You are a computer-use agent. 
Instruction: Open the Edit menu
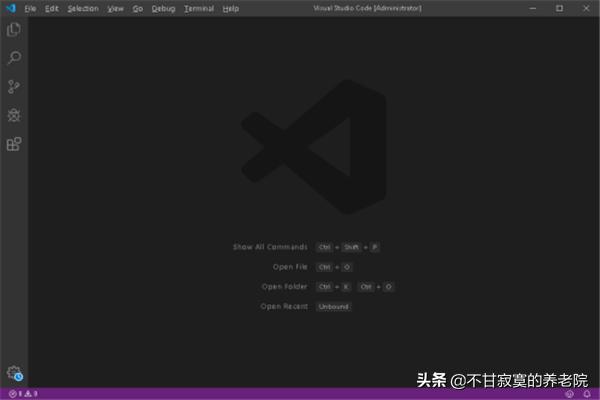(x=52, y=8)
